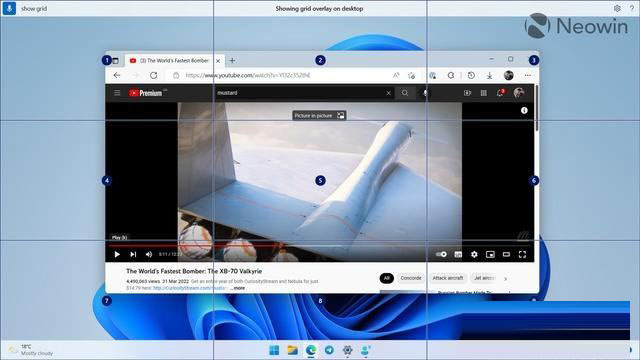Click the YouTube search box containing mustard

300,93
